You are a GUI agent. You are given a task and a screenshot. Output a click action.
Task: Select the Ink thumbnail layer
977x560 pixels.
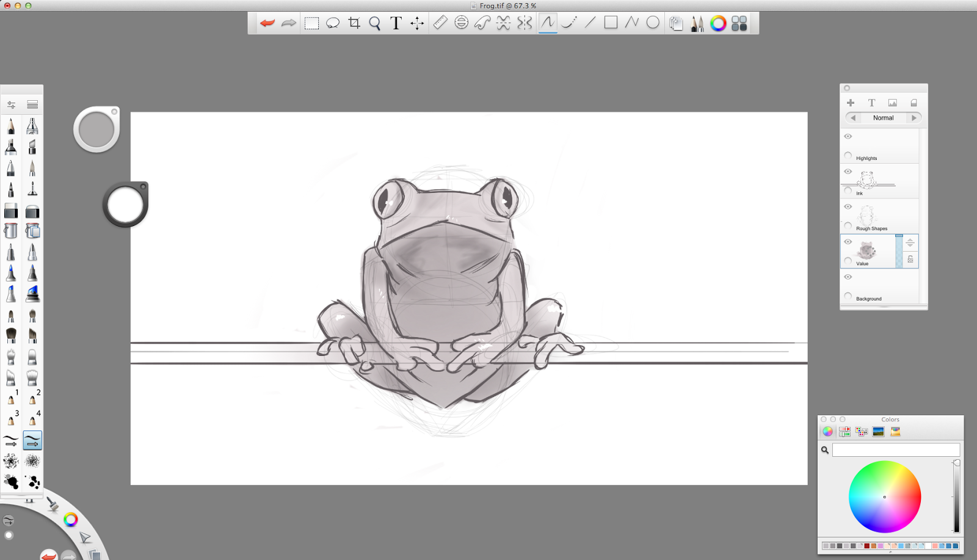tap(867, 180)
